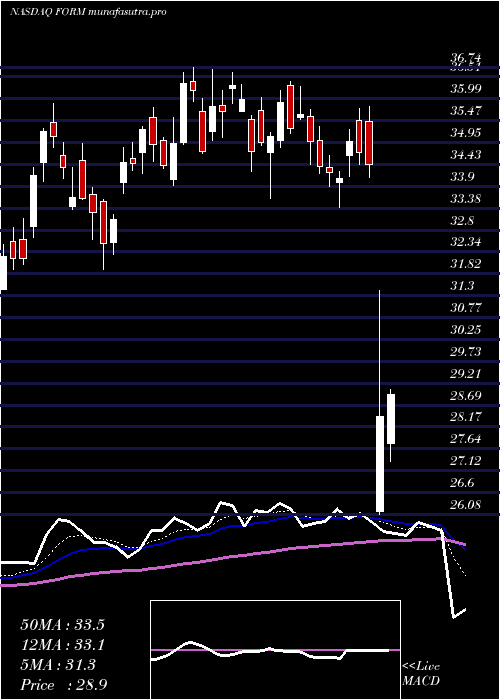Screen dimensions: 500x700
Task: Click the 12MA : 33.1 readout
Action: [62, 645]
